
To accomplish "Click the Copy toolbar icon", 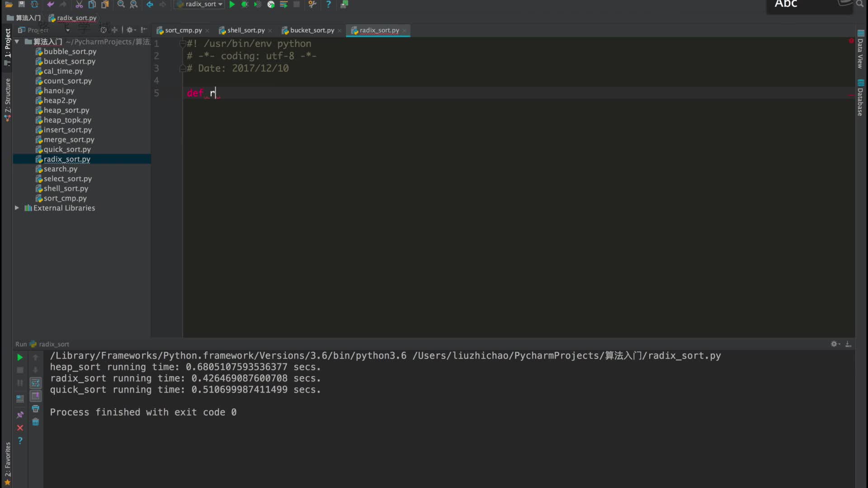I will coord(92,4).
